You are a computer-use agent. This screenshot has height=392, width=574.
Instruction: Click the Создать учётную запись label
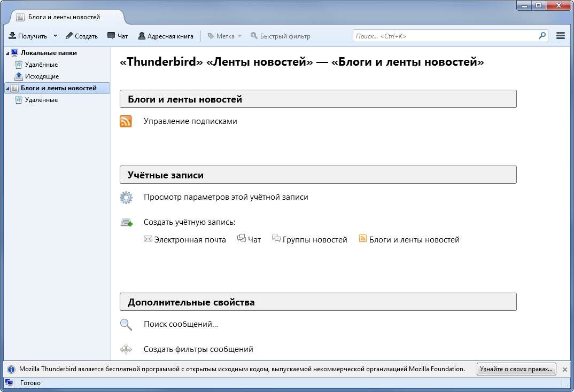189,222
